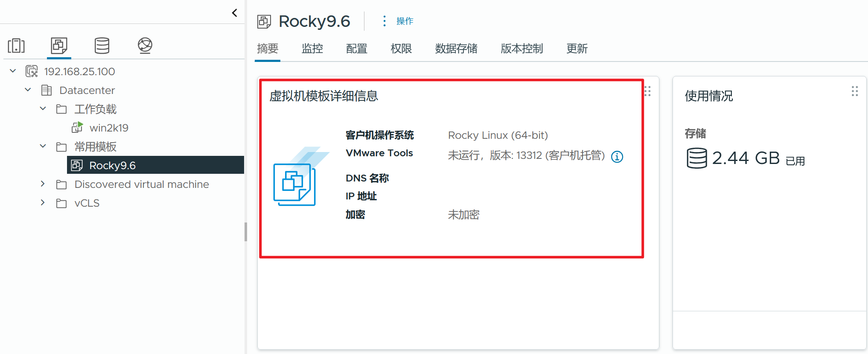Click the IP 地址 label

point(361,196)
